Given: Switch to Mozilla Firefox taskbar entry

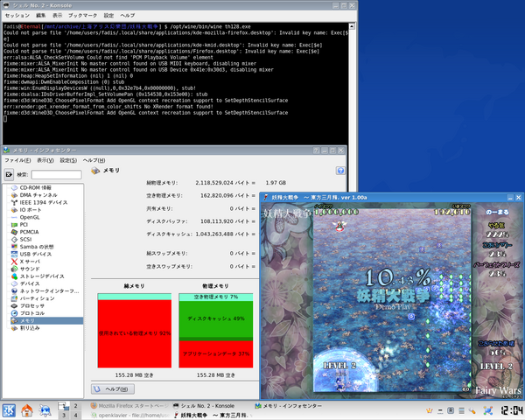Looking at the screenshot, I should tap(129, 406).
